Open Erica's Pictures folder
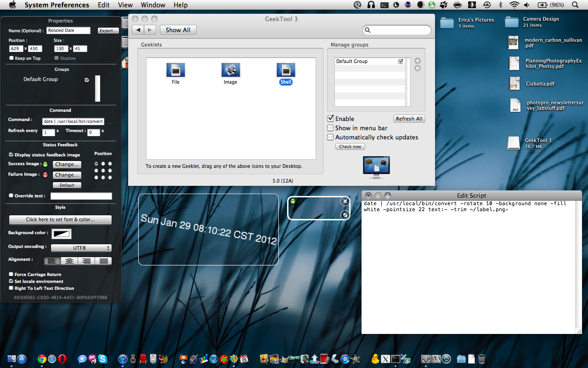This screenshot has width=588, height=368. (x=447, y=23)
